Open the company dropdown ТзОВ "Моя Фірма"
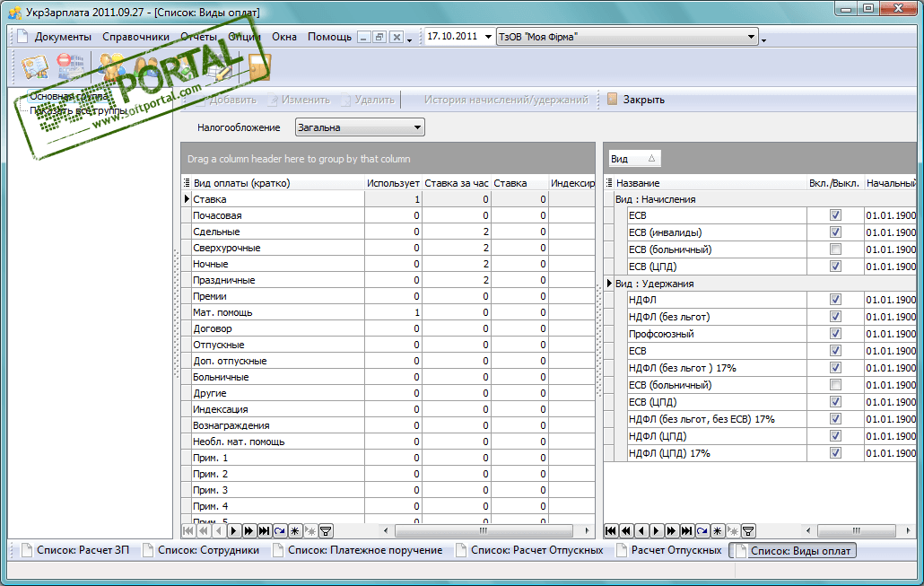This screenshot has width=924, height=586. [751, 37]
